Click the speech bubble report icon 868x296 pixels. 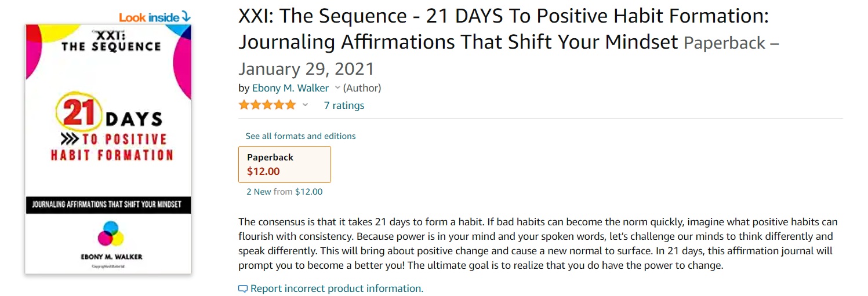243,288
